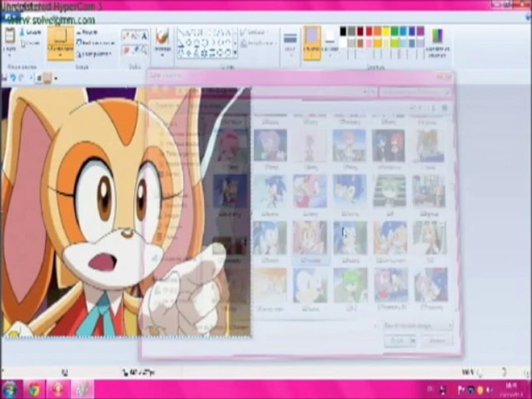The height and width of the screenshot is (399, 532).
Task: Open the line Size selector
Action: click(x=290, y=43)
